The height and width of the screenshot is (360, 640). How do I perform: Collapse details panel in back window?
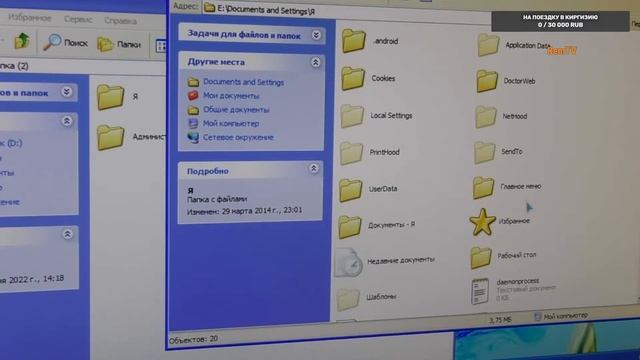[x=67, y=234]
